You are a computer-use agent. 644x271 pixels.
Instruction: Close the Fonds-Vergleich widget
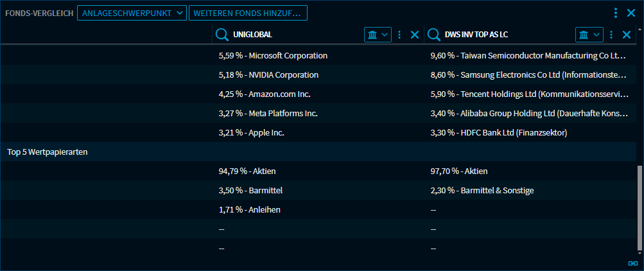[631, 12]
